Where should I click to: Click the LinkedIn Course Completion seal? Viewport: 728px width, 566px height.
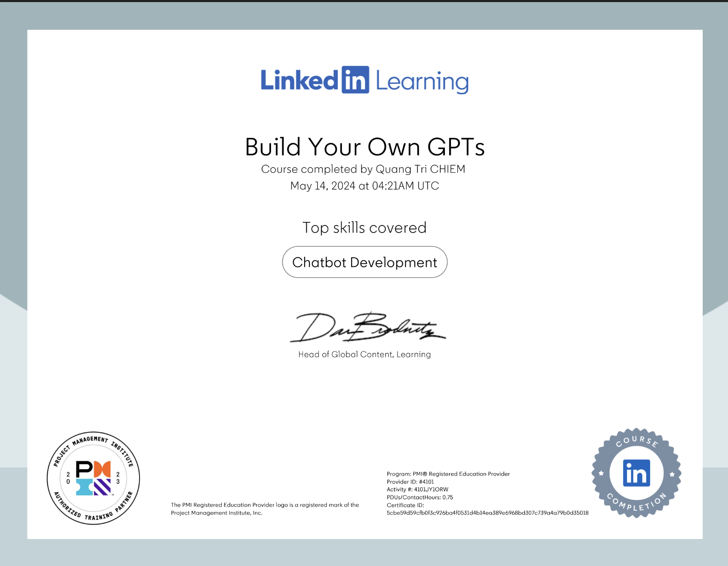click(636, 473)
